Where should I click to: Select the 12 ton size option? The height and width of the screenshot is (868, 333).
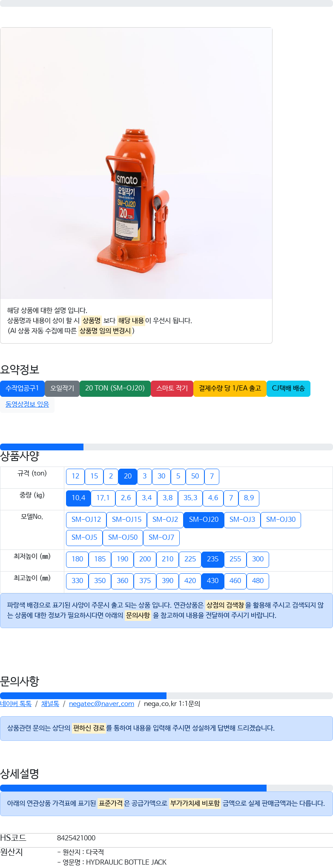(75, 476)
